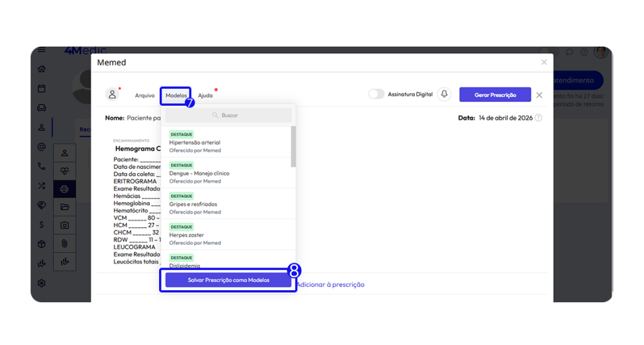
Task: Click the patient profile icon in Memed toolbar
Action: pos(113,94)
